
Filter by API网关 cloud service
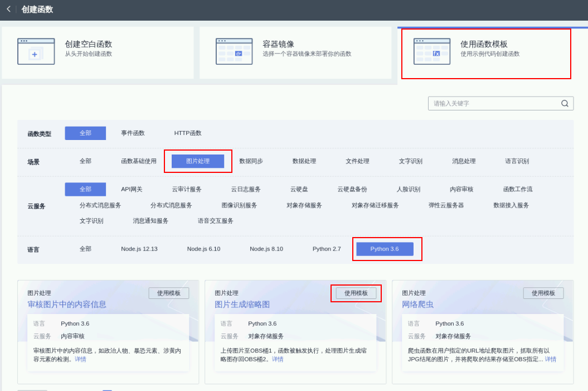pyautogui.click(x=132, y=190)
